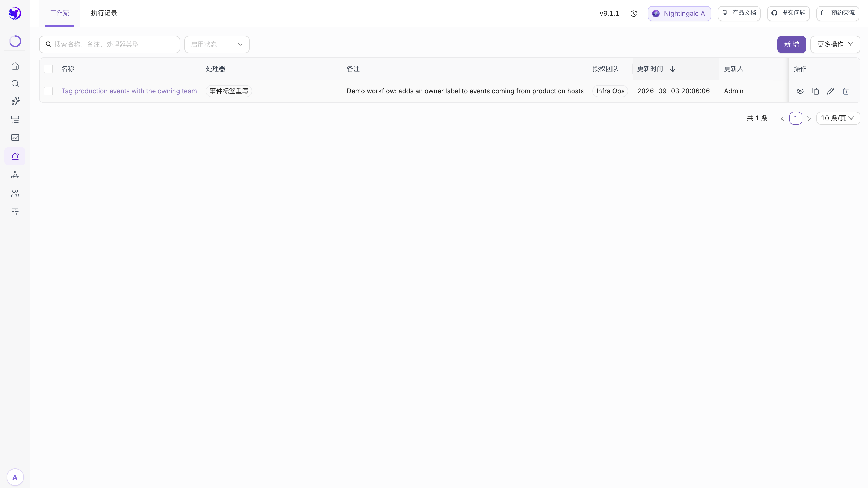Open the alarm bell icon in sidebar
868x488 pixels.
(x=15, y=156)
